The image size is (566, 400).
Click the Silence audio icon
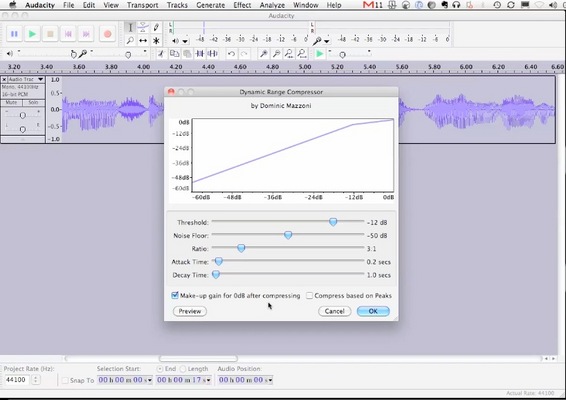(x=213, y=54)
